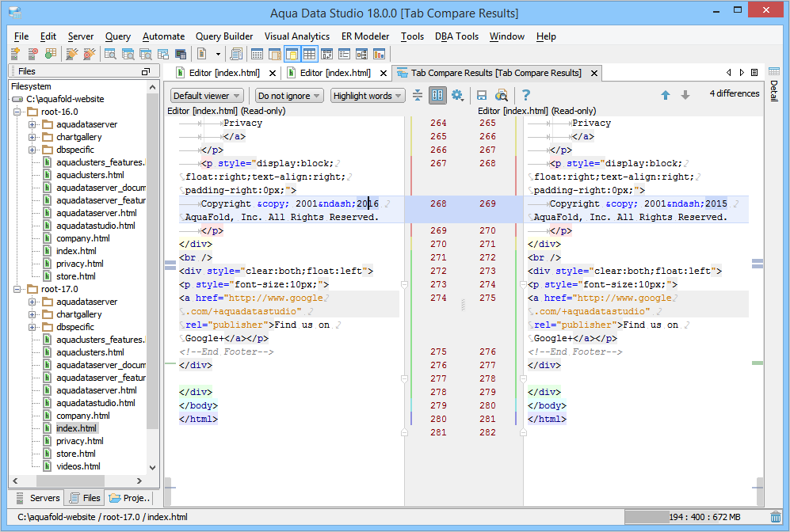Image resolution: width=790 pixels, height=532 pixels.
Task: Click the dark terminal window toolbar icon
Action: (181, 54)
